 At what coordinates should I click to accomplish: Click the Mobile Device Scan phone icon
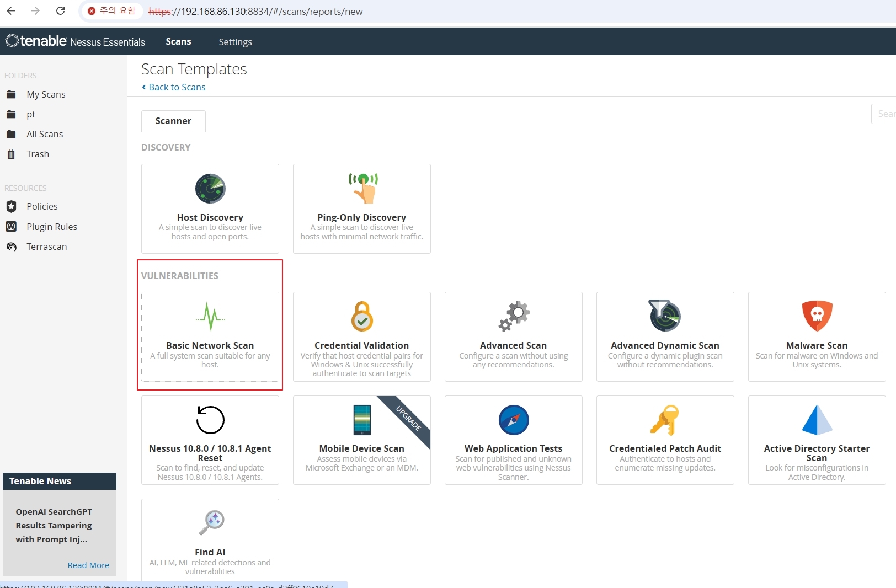tap(362, 420)
